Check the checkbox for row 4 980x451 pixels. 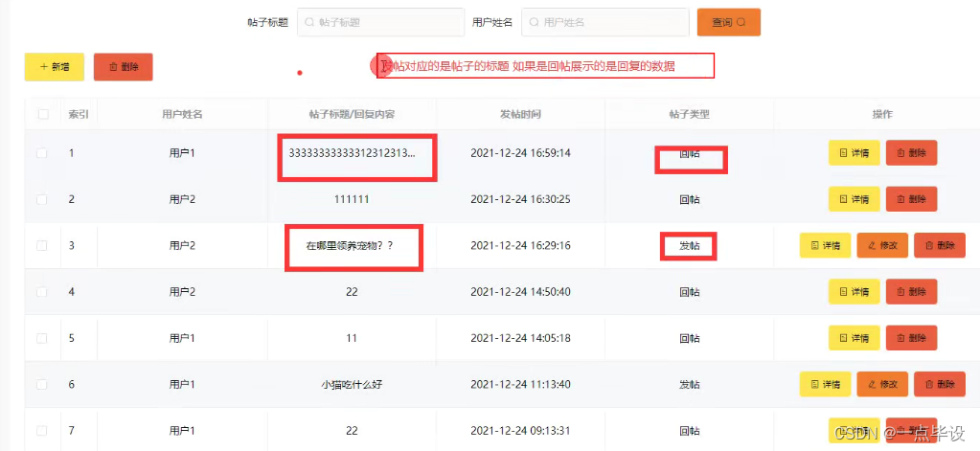click(x=42, y=292)
